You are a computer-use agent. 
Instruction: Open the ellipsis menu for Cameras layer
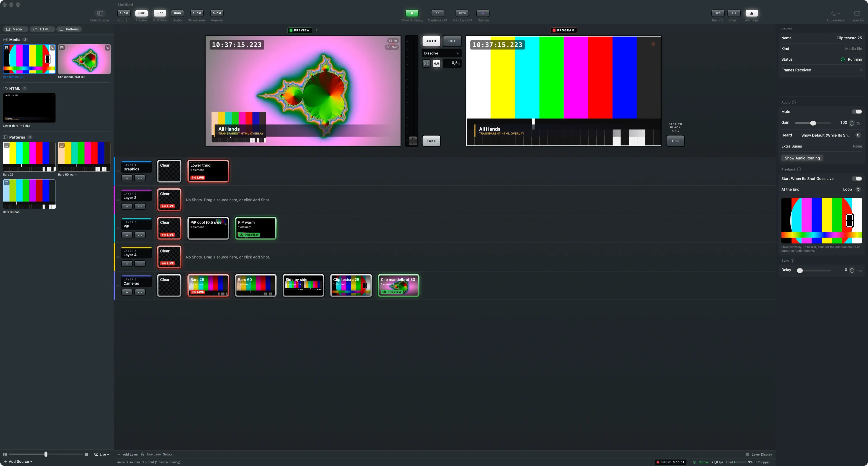[140, 292]
